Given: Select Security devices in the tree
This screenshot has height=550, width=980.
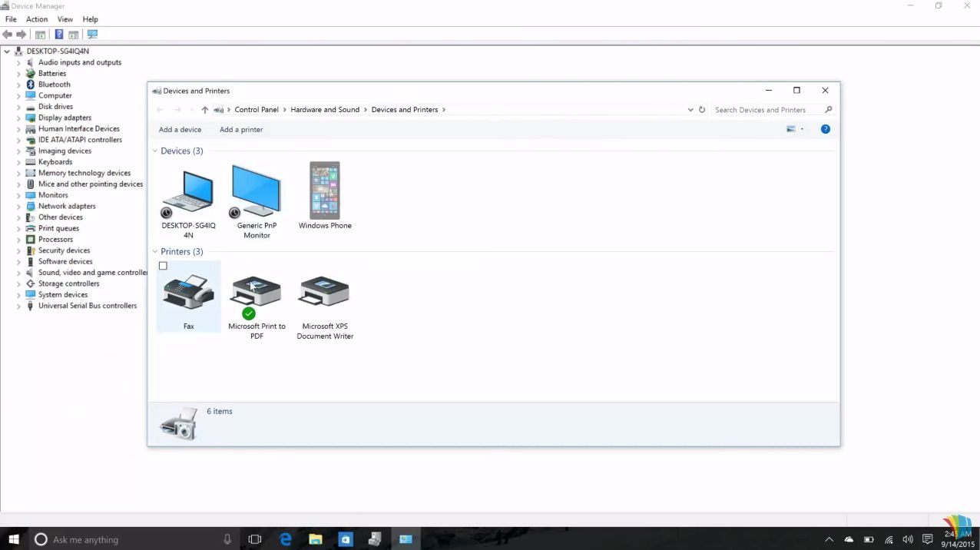Looking at the screenshot, I should pyautogui.click(x=65, y=250).
